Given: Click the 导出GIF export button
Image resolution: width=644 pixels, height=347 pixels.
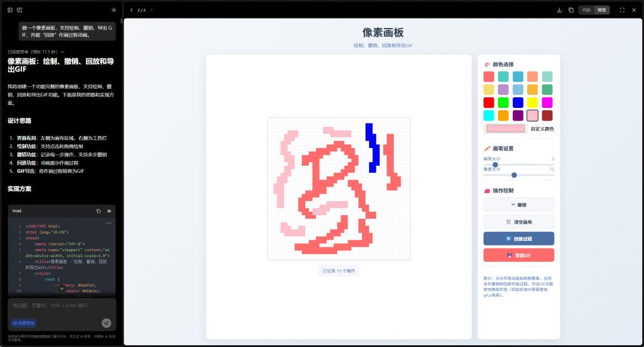Looking at the screenshot, I should pyautogui.click(x=519, y=255).
